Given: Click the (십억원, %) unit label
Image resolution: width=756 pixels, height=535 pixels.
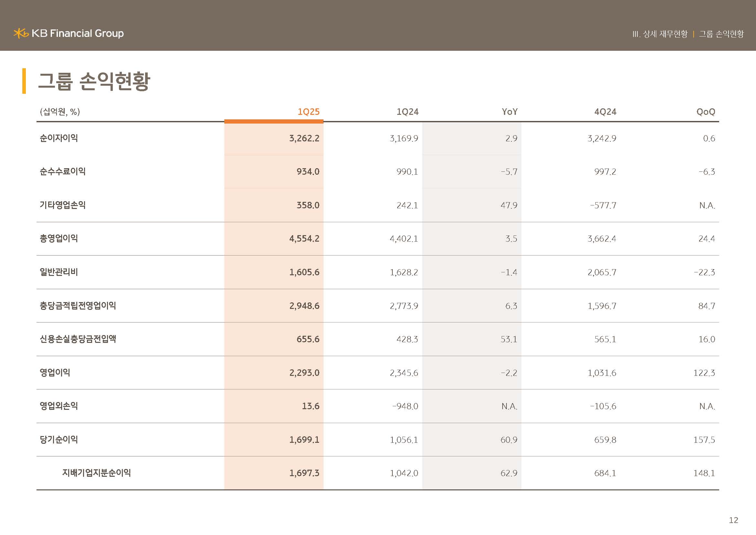Looking at the screenshot, I should [59, 112].
